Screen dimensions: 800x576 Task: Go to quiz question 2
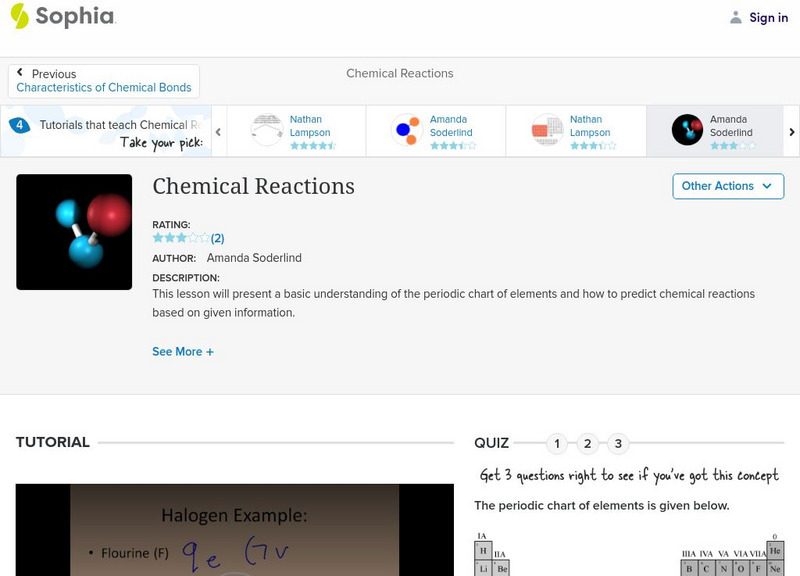tap(588, 443)
